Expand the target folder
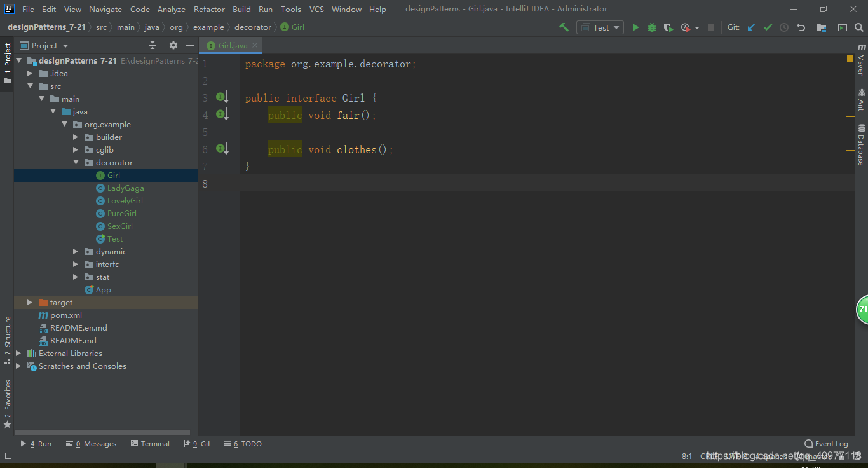This screenshot has width=868, height=468. (x=30, y=303)
